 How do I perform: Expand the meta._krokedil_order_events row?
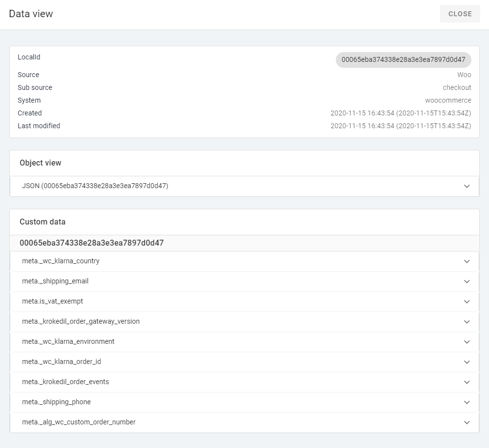pos(467,382)
